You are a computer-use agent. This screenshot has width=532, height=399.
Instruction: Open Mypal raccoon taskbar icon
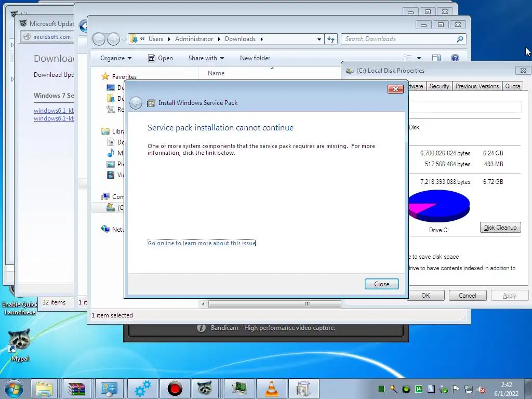pos(205,389)
